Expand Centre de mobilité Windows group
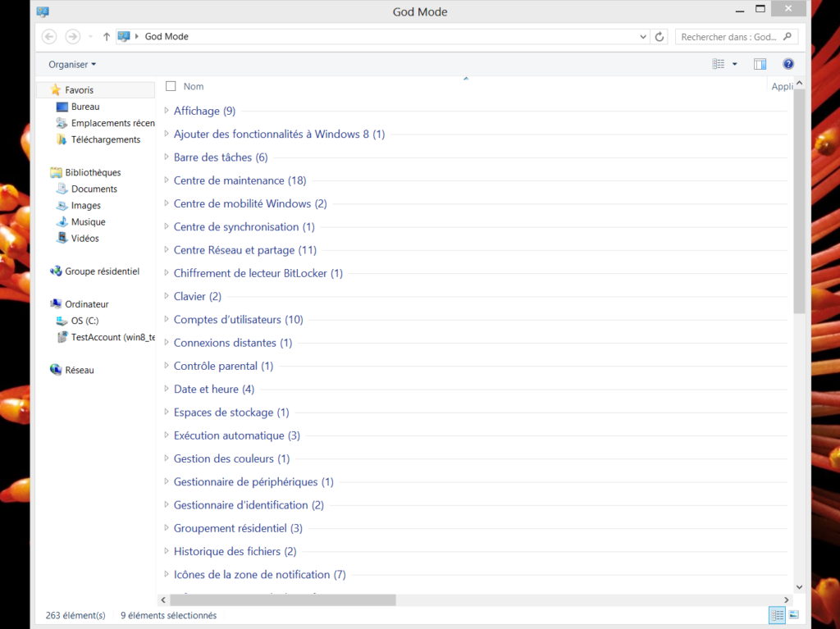This screenshot has height=629, width=840. pyautogui.click(x=166, y=203)
